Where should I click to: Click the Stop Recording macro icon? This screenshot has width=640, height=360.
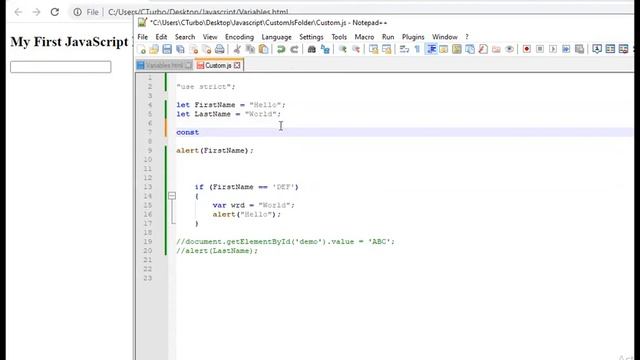click(540, 49)
